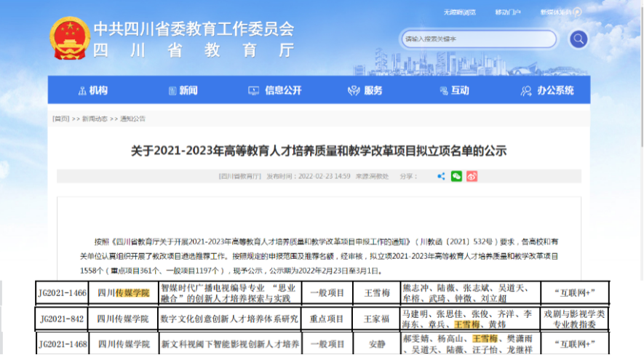Click the 互动 chat icon
The height and width of the screenshot is (355, 644).
click(440, 91)
